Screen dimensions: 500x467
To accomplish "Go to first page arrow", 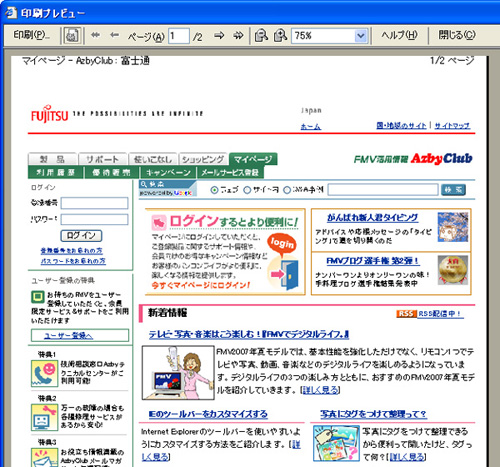I will 95,35.
